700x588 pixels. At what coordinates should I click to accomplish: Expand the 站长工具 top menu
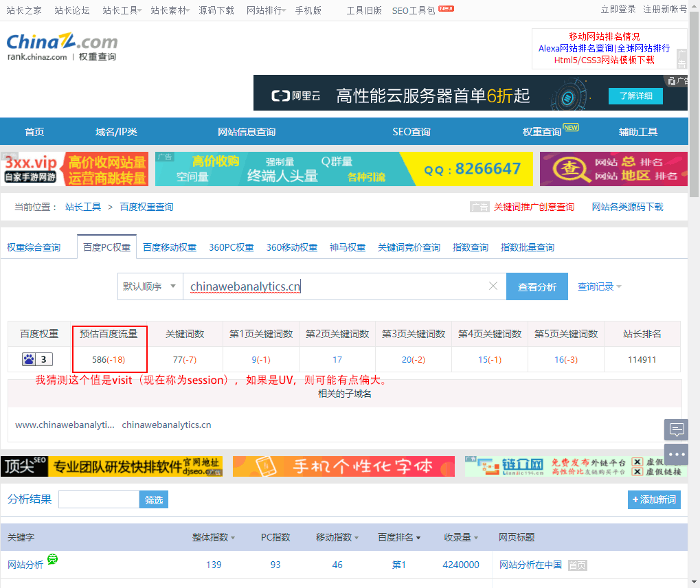122,10
